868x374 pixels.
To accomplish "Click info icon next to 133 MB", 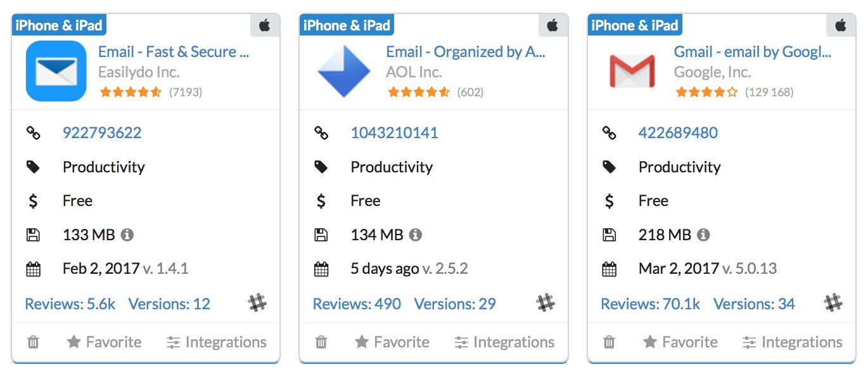I will (127, 235).
